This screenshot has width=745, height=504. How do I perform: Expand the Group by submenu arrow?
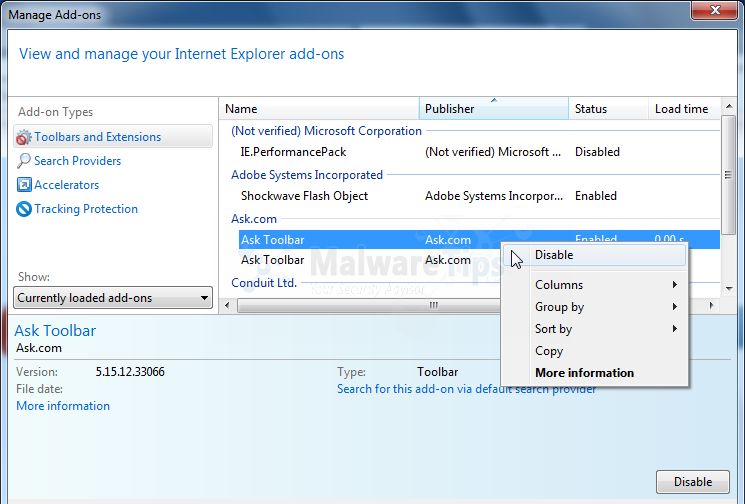pos(675,307)
